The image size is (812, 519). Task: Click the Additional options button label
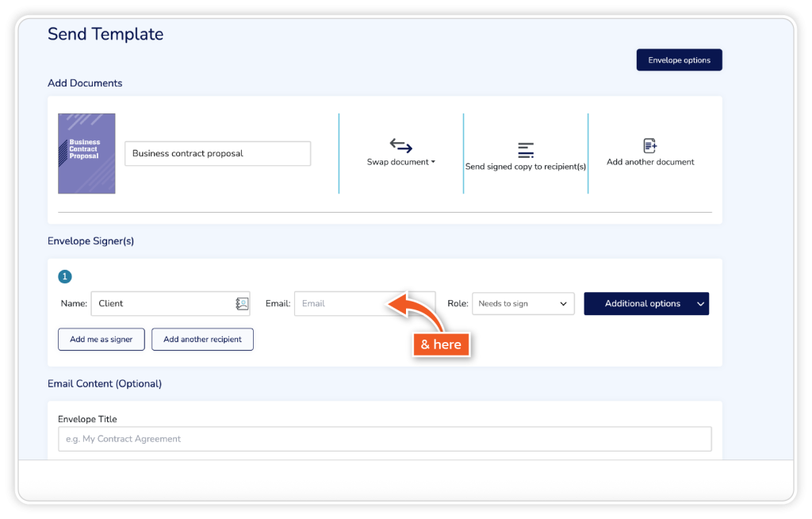[x=642, y=304]
